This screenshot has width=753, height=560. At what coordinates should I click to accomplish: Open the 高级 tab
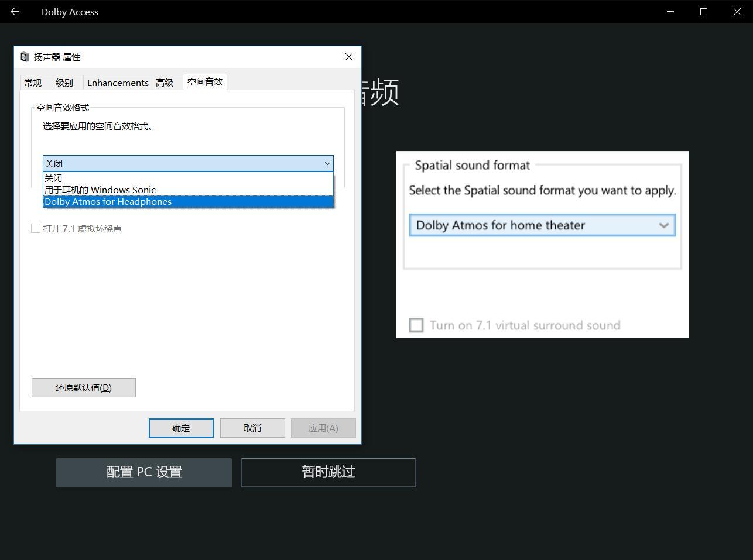pyautogui.click(x=165, y=83)
